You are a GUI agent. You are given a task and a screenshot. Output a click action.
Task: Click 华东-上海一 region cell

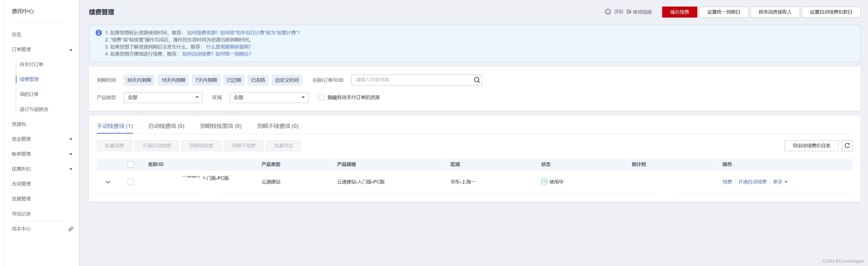pos(463,182)
